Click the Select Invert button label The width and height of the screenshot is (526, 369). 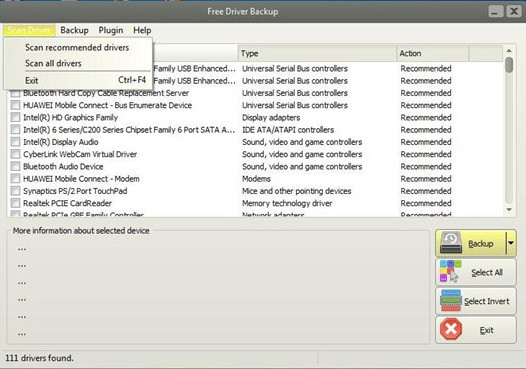(x=487, y=301)
